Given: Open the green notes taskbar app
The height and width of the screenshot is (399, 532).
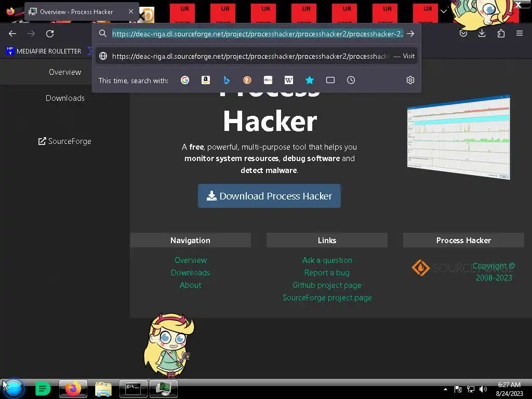Looking at the screenshot, I should coord(43,389).
